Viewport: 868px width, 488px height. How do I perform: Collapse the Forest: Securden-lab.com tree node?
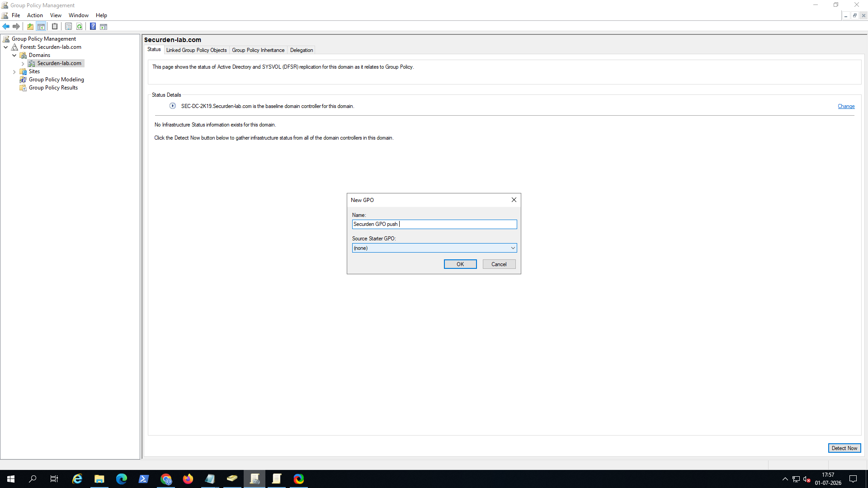tap(6, 47)
